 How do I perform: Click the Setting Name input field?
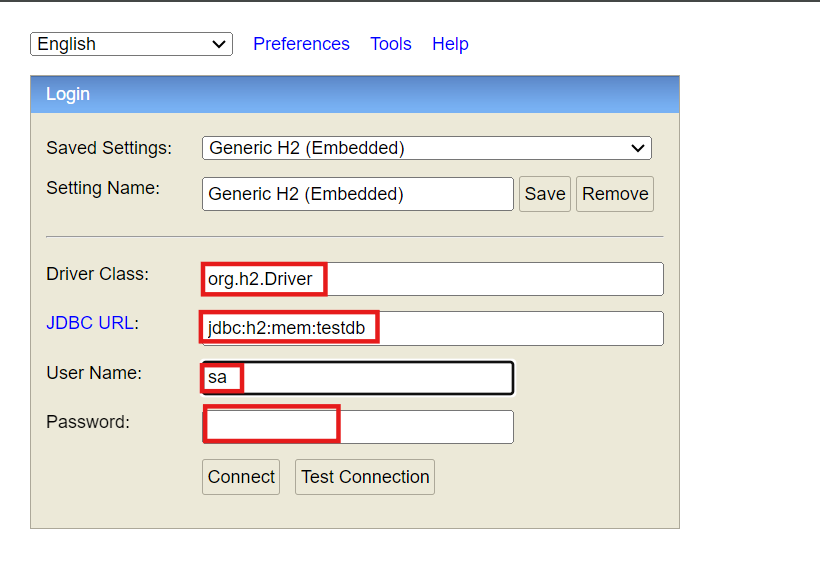click(x=358, y=194)
